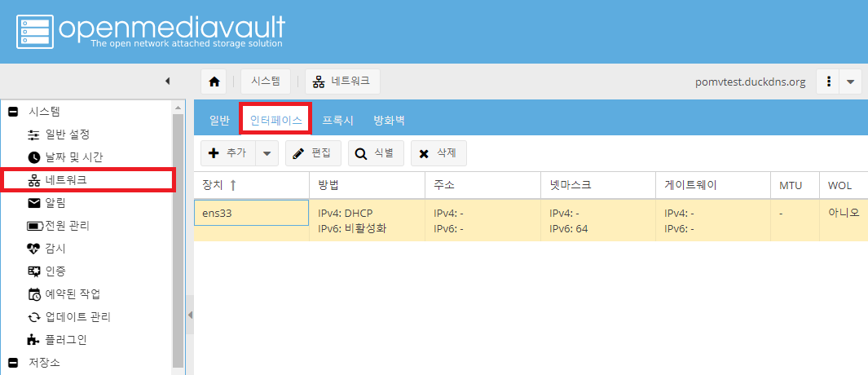Viewport: 868px width, 375px height.
Task: Expand the 저장소 tree section
Action: (x=13, y=362)
